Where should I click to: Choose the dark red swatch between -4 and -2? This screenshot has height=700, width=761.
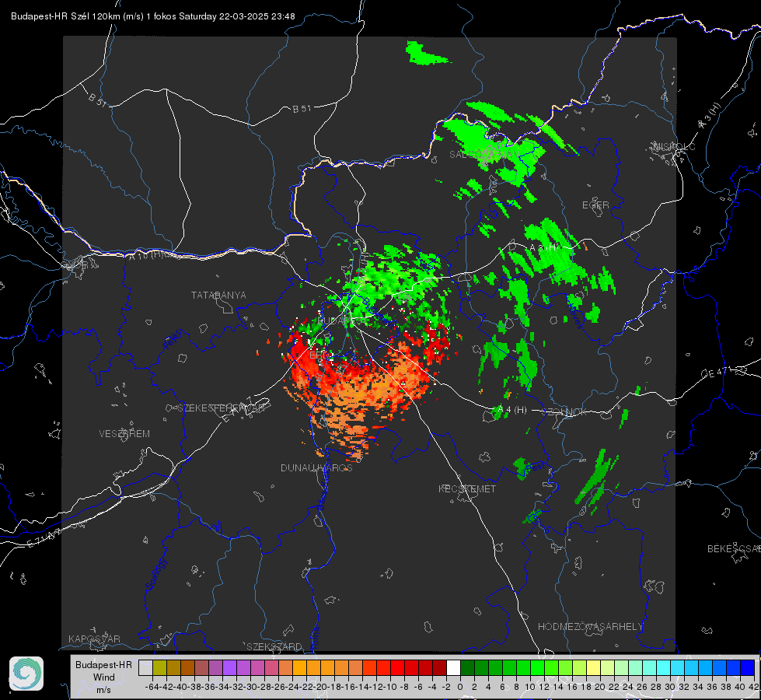click(x=439, y=668)
